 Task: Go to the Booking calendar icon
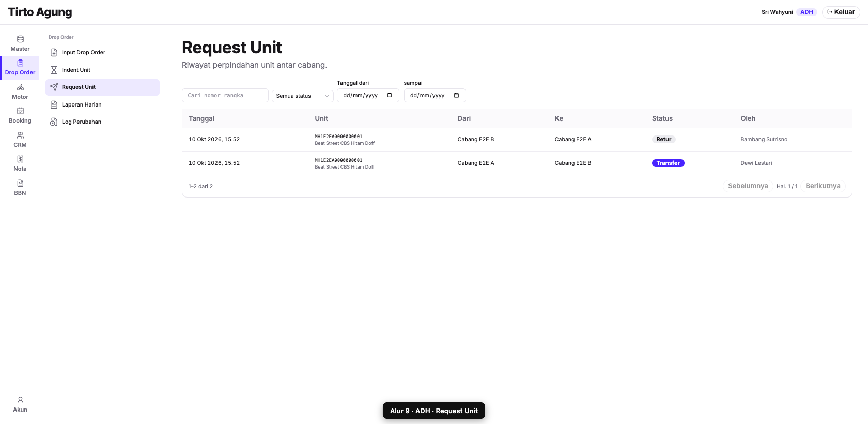tap(20, 111)
